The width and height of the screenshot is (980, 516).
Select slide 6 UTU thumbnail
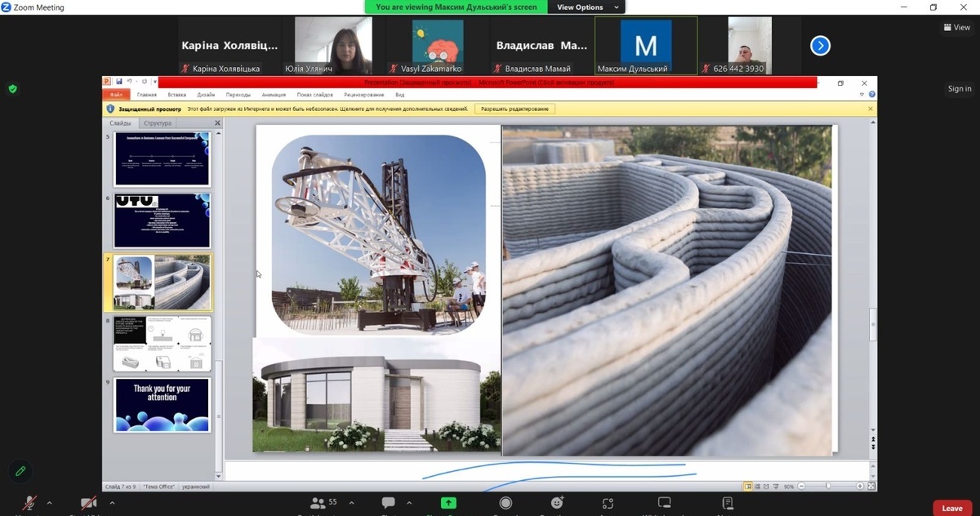(x=162, y=220)
